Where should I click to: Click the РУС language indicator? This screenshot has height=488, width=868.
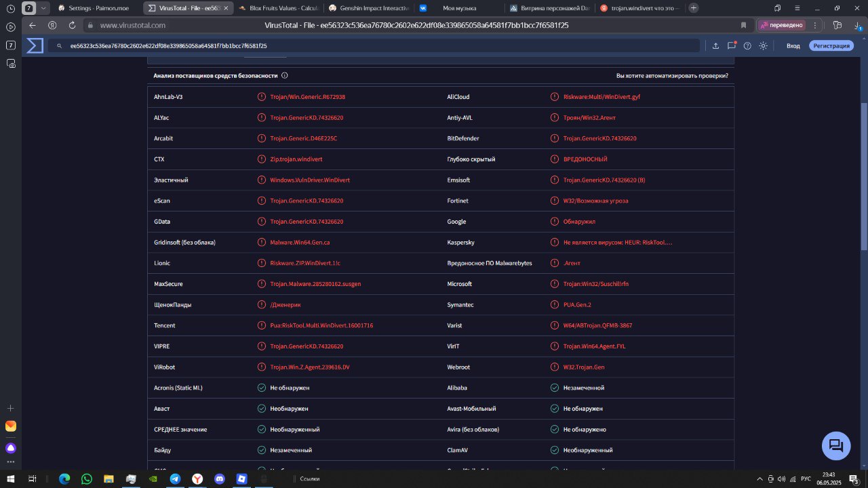point(806,479)
